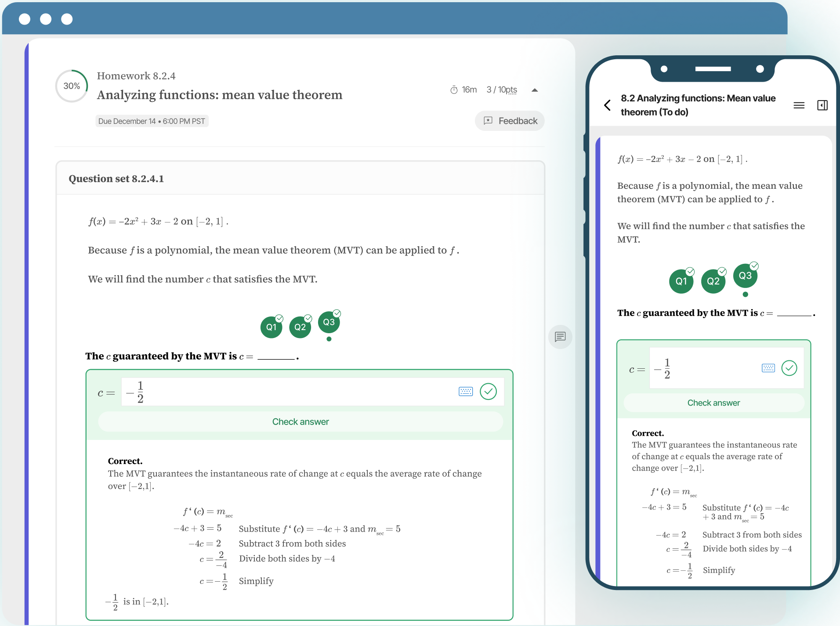The height and width of the screenshot is (626, 840).
Task: Select the Q1 tab in desktop view
Action: 272,327
